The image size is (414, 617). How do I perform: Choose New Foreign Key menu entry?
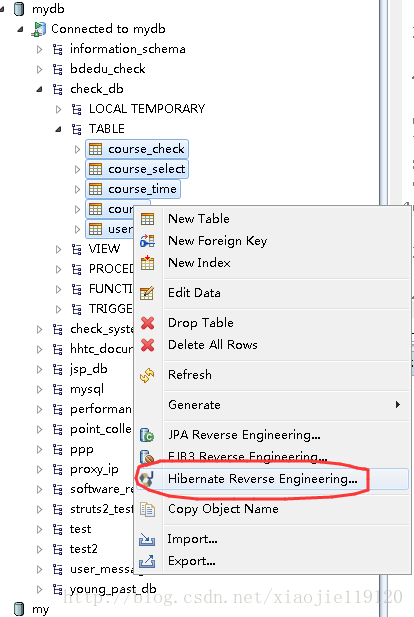pyautogui.click(x=272, y=241)
